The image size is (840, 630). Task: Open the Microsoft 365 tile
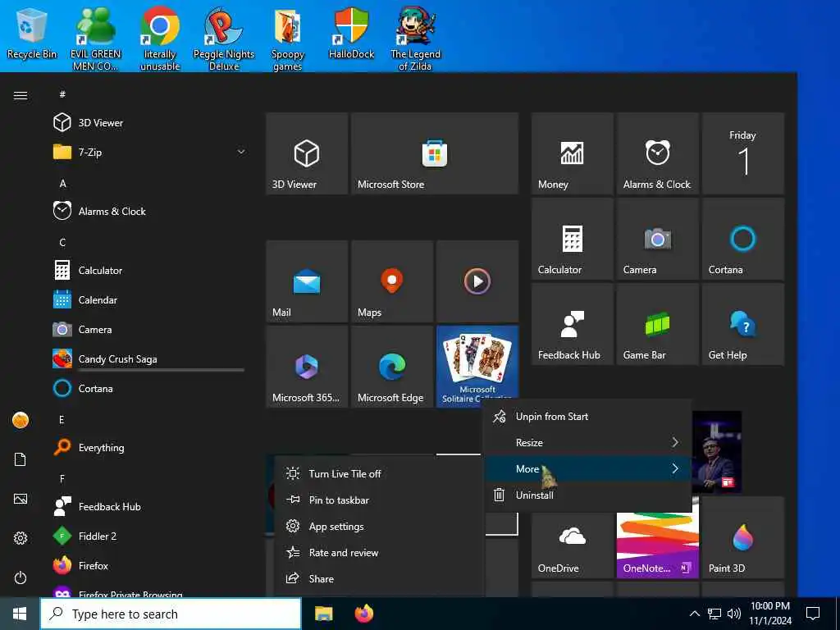pos(307,367)
